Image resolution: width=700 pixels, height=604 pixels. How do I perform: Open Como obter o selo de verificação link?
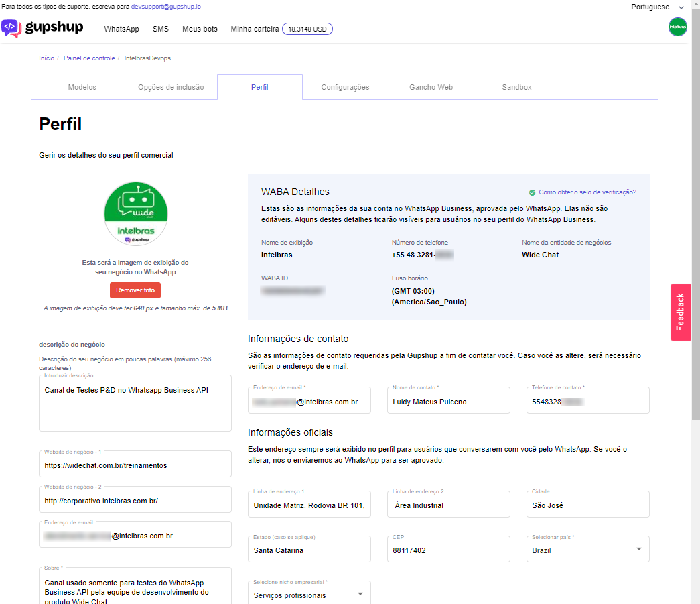click(587, 192)
